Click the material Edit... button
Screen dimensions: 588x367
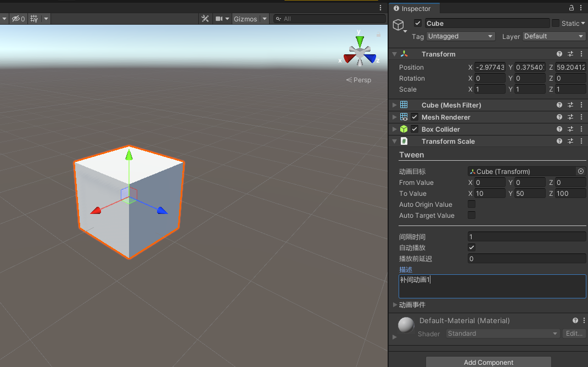(574, 333)
